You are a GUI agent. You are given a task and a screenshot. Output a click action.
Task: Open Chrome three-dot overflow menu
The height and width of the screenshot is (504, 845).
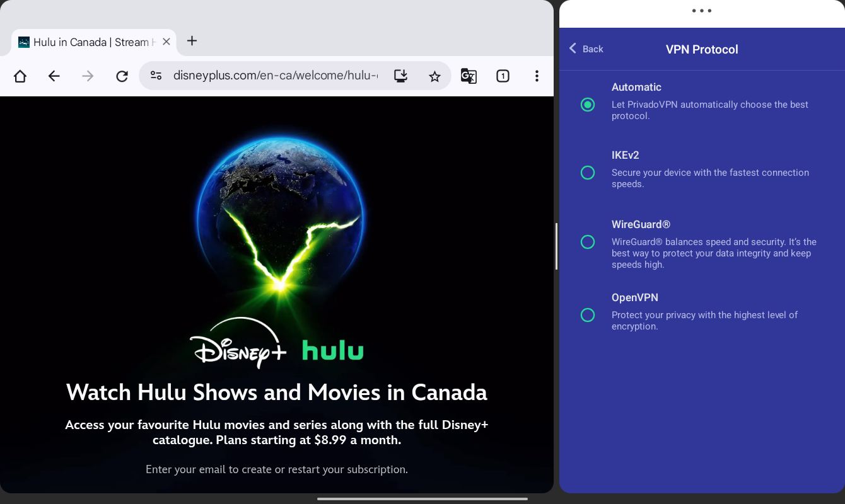[537, 76]
